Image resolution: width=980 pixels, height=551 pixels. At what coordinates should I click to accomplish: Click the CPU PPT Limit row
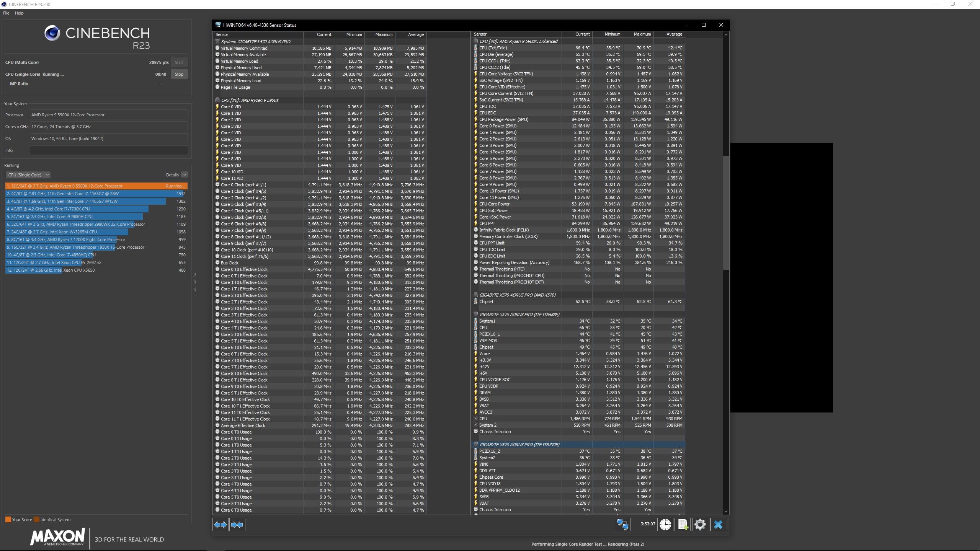tap(578, 243)
